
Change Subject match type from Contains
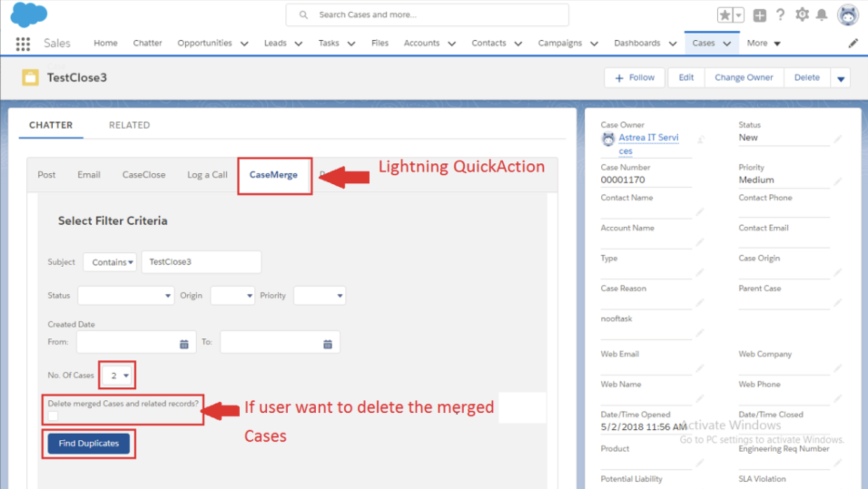(x=109, y=262)
